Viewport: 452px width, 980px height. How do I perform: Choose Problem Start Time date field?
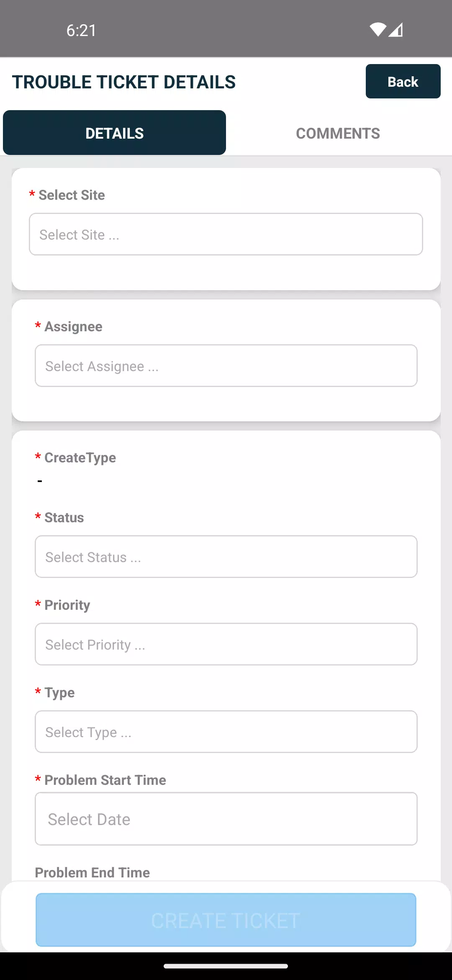point(226,819)
